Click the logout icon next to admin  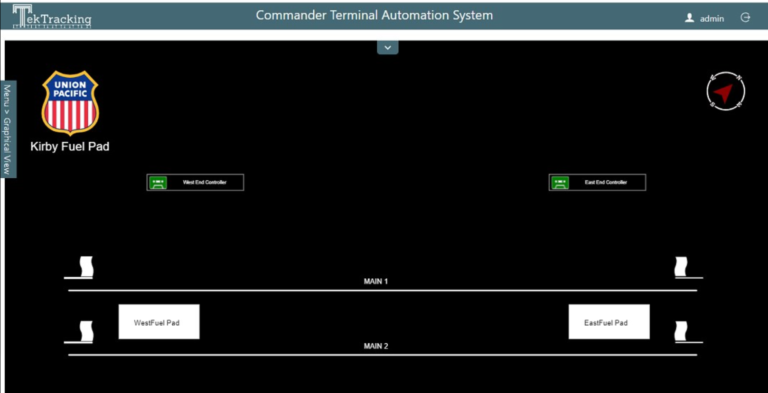[745, 18]
